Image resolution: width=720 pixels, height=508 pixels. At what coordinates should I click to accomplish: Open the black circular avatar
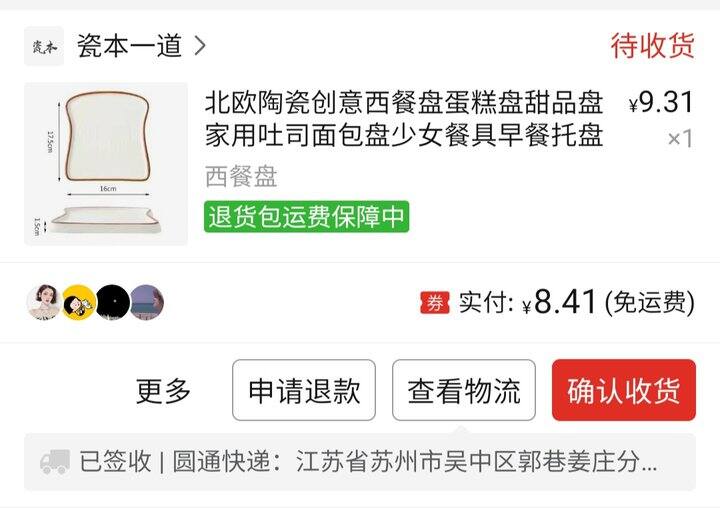(113, 302)
